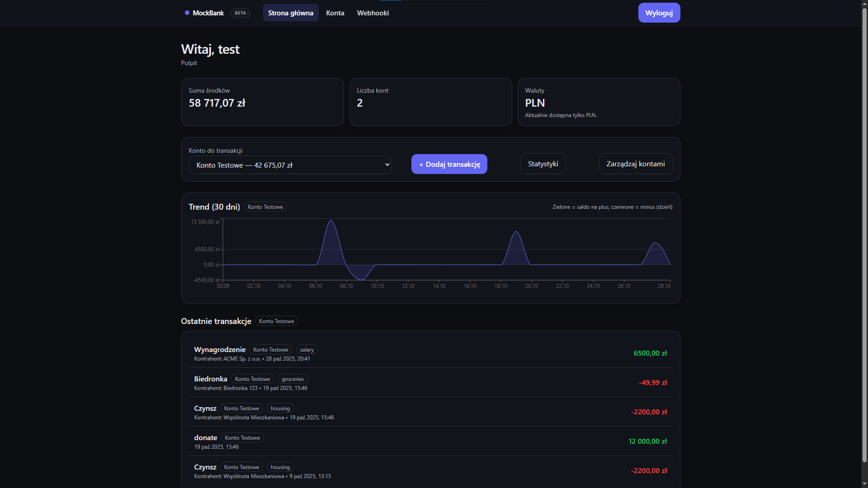Image resolution: width=868 pixels, height=488 pixels.
Task: Click Zarządzaj kontami button
Action: pyautogui.click(x=635, y=164)
